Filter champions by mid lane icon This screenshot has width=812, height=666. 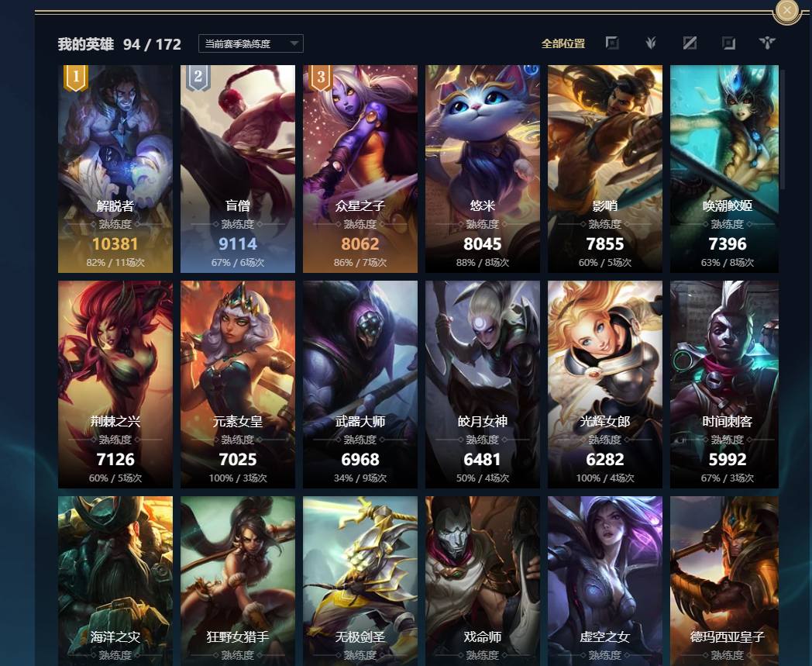[x=690, y=43]
